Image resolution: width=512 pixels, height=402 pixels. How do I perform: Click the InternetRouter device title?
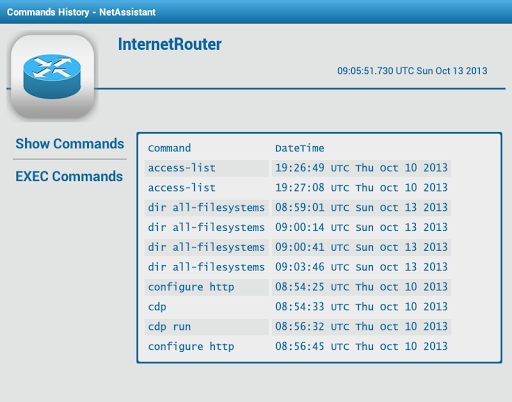pyautogui.click(x=170, y=44)
